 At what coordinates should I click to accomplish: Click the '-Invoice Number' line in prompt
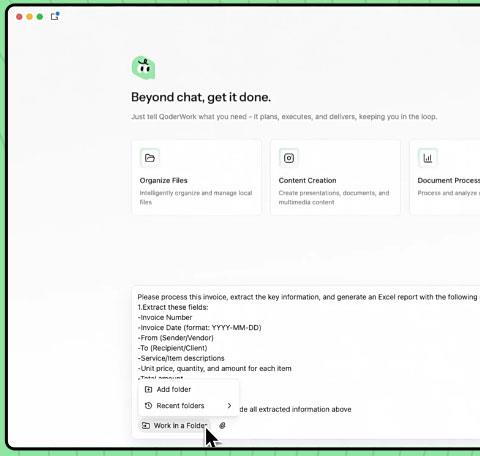[x=165, y=317]
